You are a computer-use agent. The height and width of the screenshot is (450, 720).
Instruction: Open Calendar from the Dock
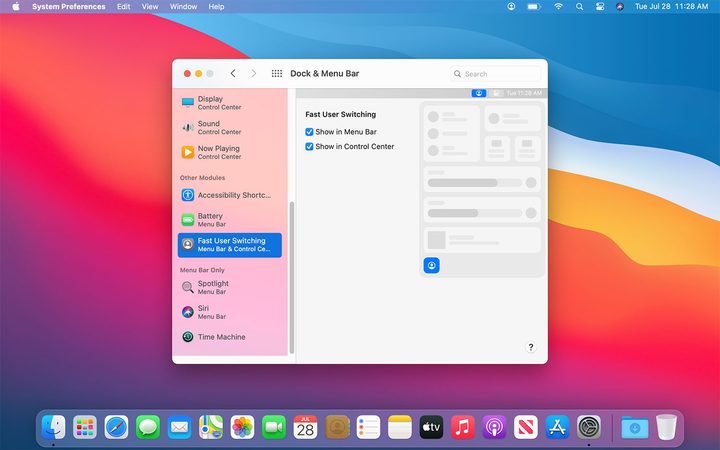(x=305, y=427)
